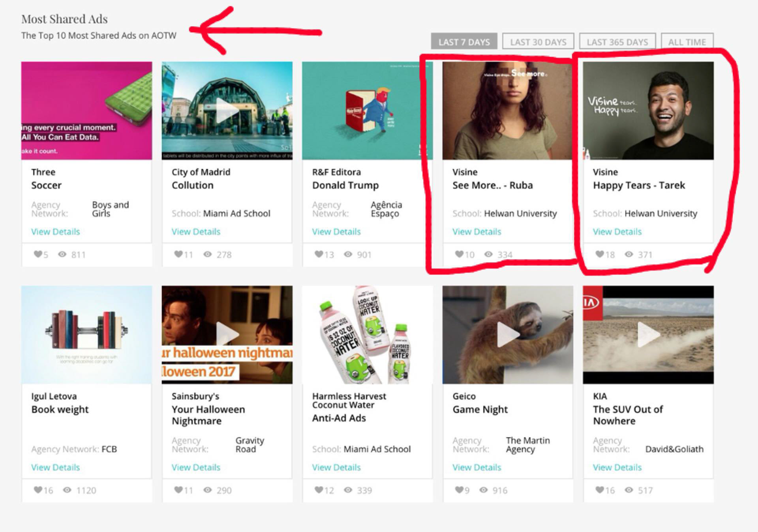This screenshot has width=758, height=532.
Task: Open View Details for Visine See More ad
Action: pyautogui.click(x=477, y=232)
